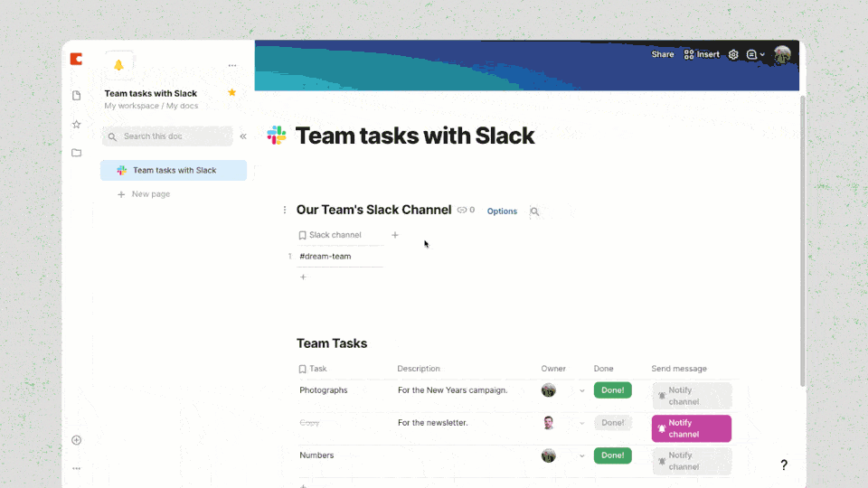Click the Owner column header
The width and height of the screenshot is (868, 488).
point(553,369)
